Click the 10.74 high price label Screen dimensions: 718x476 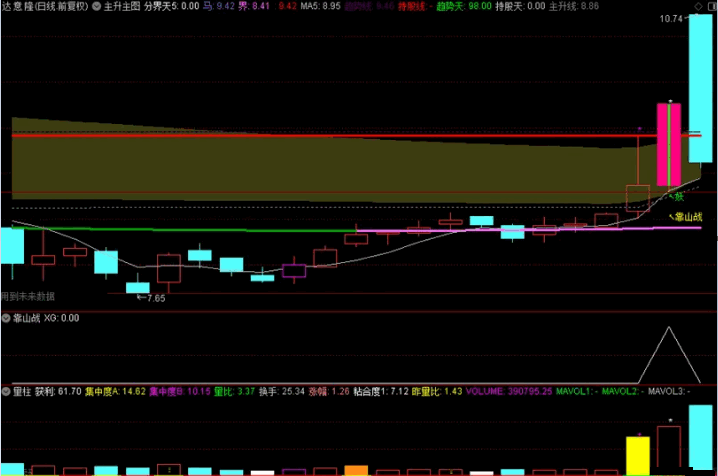pyautogui.click(x=671, y=19)
